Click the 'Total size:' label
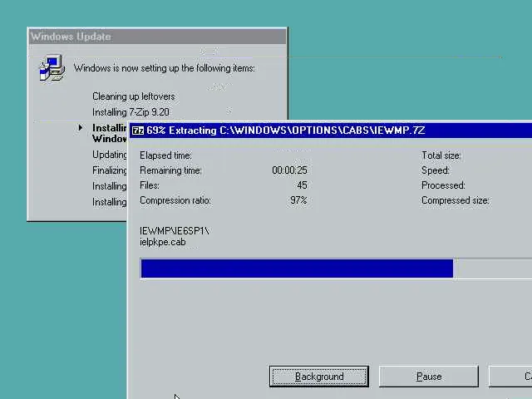 point(441,155)
